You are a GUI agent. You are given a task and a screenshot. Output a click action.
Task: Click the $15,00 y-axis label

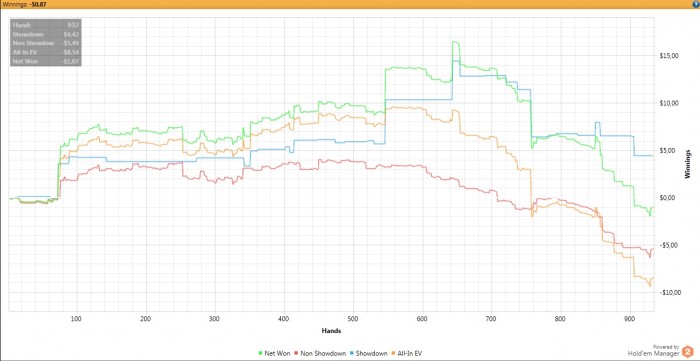pyautogui.click(x=670, y=56)
